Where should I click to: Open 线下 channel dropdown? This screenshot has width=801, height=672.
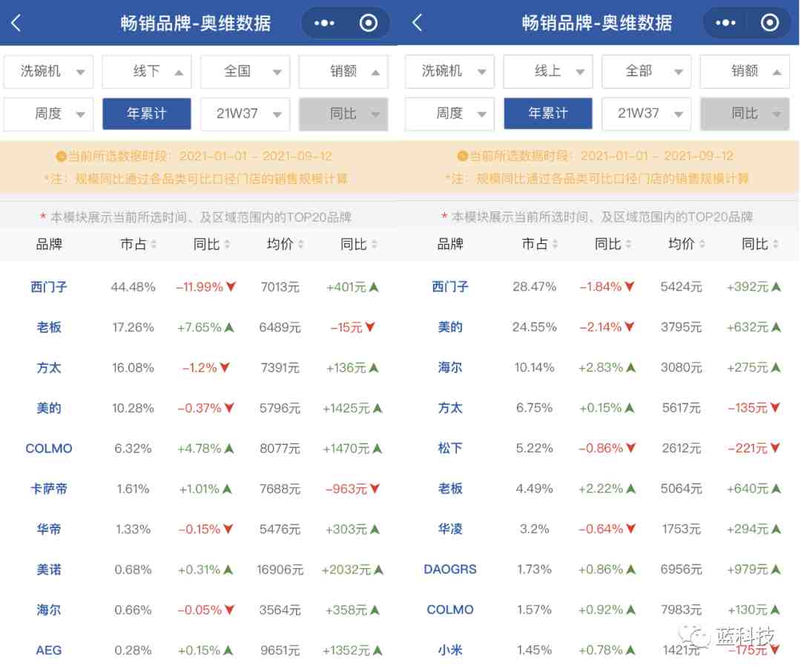[x=147, y=71]
